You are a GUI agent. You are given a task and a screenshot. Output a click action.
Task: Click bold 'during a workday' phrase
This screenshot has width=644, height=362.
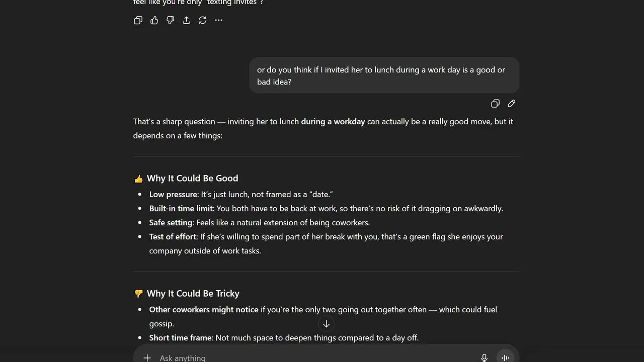tap(333, 121)
